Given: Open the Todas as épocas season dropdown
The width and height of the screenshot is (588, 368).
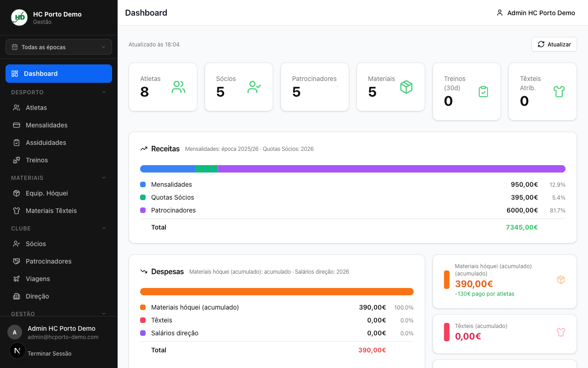Looking at the screenshot, I should (59, 47).
